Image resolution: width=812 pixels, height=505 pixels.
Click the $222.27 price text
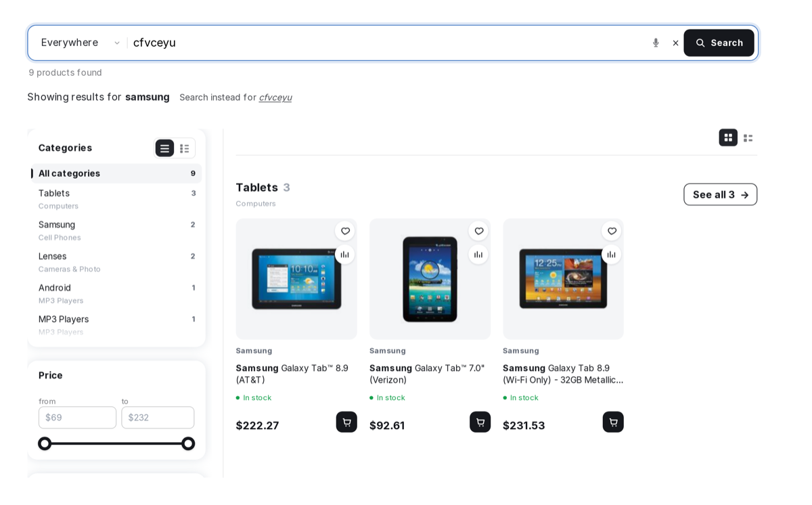coord(257,426)
